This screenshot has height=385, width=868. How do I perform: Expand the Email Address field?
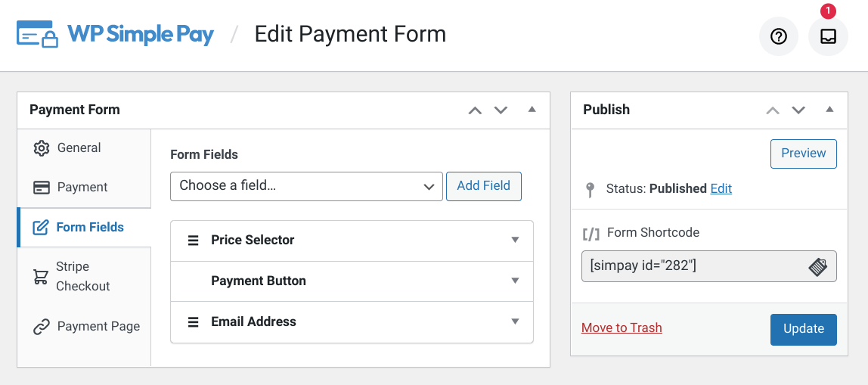click(x=516, y=321)
